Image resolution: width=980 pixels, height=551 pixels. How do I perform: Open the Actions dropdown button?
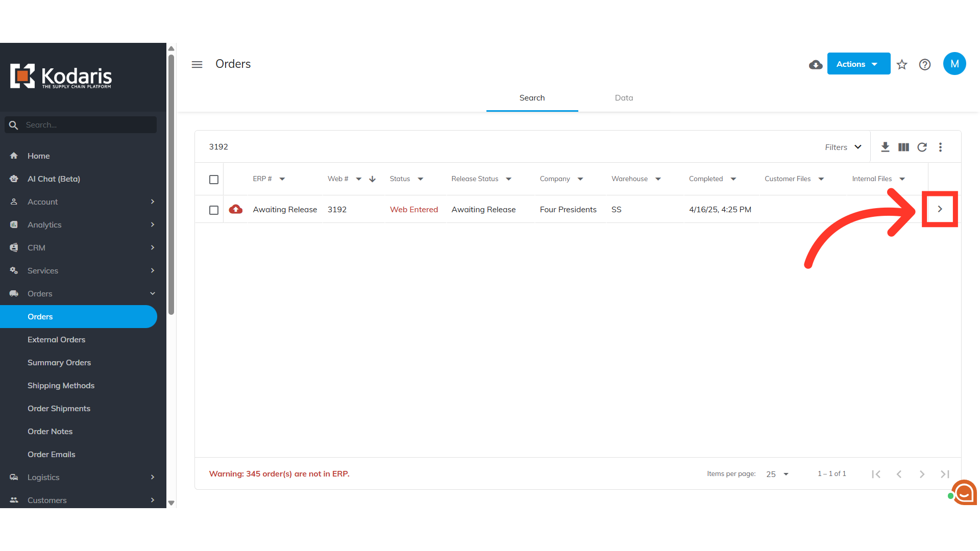(x=859, y=64)
